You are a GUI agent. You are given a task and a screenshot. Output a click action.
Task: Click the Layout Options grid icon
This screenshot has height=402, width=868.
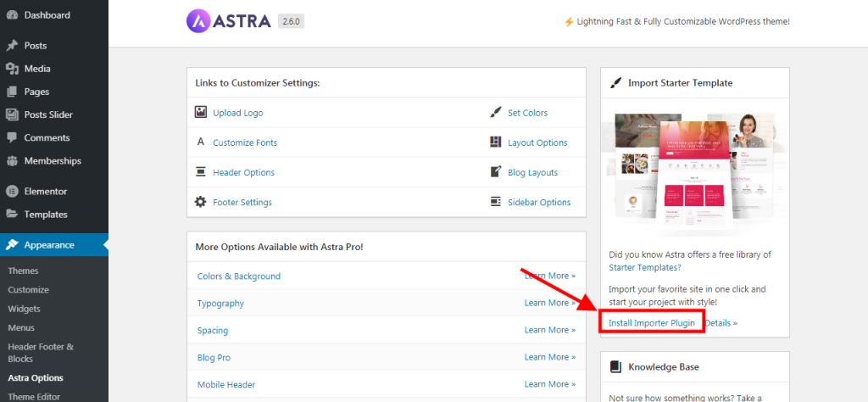495,142
